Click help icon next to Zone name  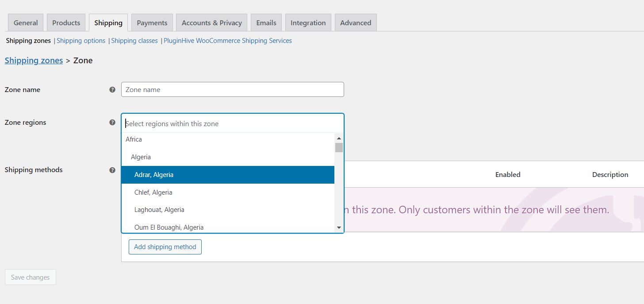point(112,89)
